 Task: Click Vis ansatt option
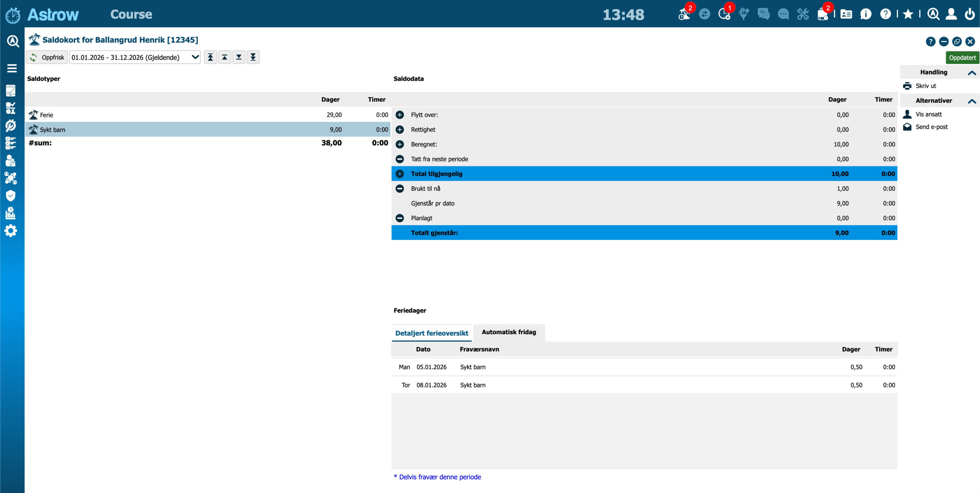(928, 114)
